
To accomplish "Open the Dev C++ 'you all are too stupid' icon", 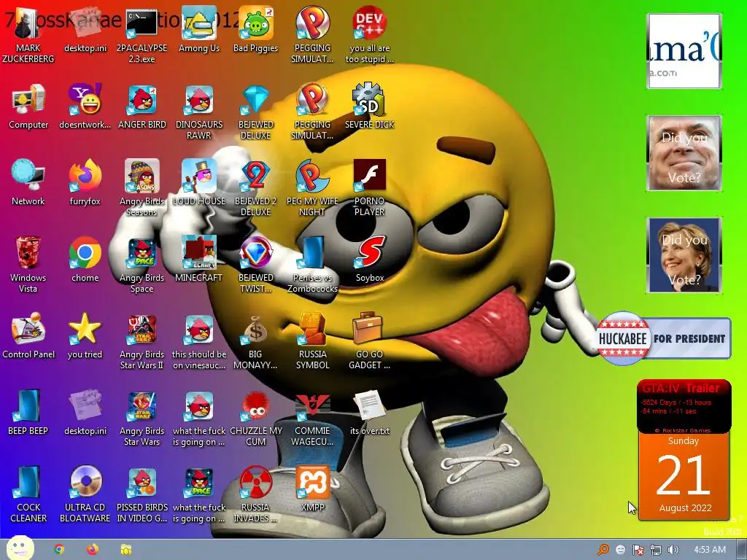I will click(x=369, y=34).
